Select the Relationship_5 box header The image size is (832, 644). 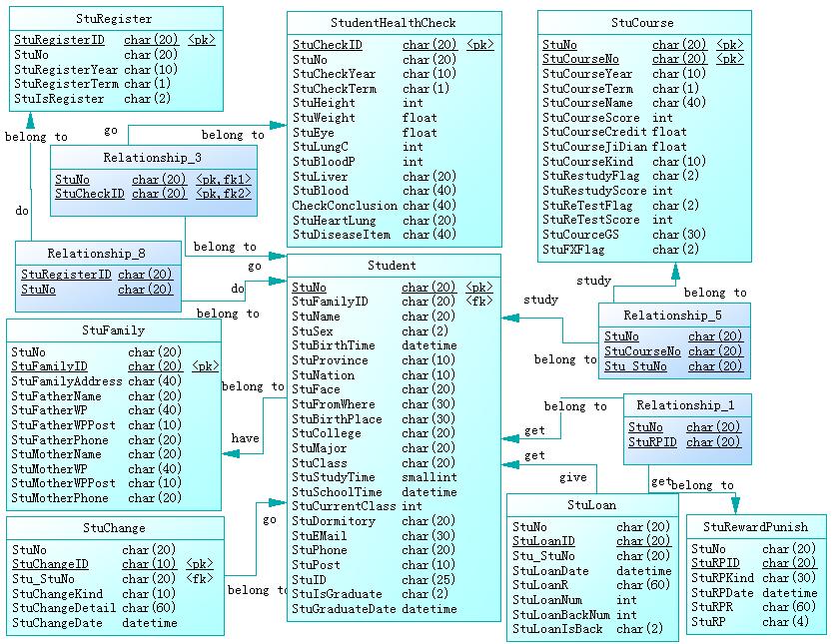(x=672, y=316)
